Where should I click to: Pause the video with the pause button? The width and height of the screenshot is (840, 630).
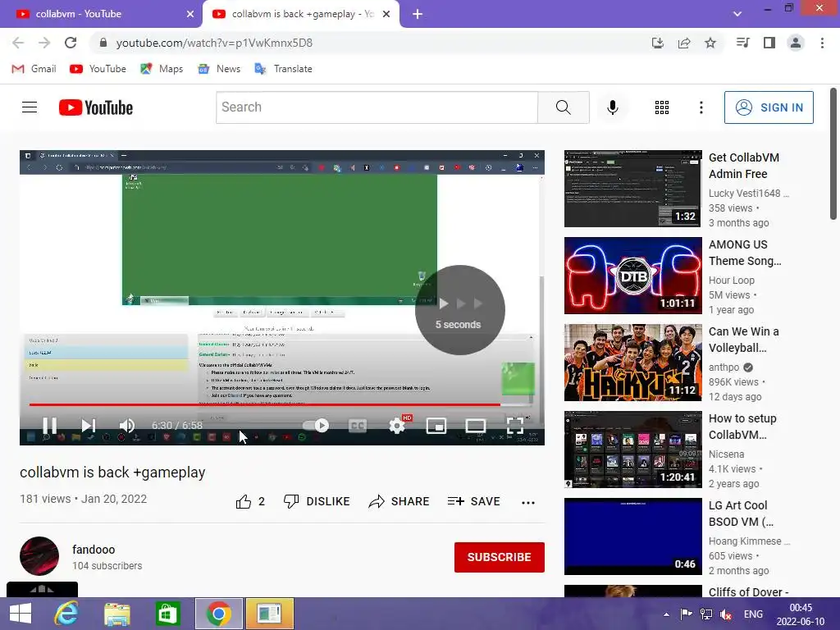coord(50,426)
